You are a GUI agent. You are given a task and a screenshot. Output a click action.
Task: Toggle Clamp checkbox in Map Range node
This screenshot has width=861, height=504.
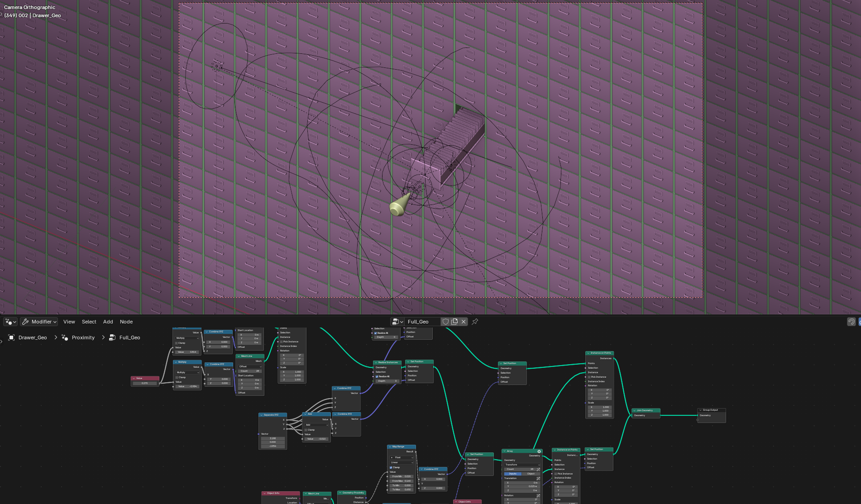pos(391,467)
